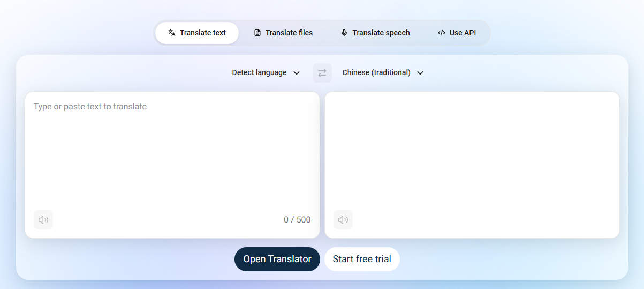Expand Chinese (traditional) chevron arrow
The image size is (644, 289).
click(x=420, y=73)
